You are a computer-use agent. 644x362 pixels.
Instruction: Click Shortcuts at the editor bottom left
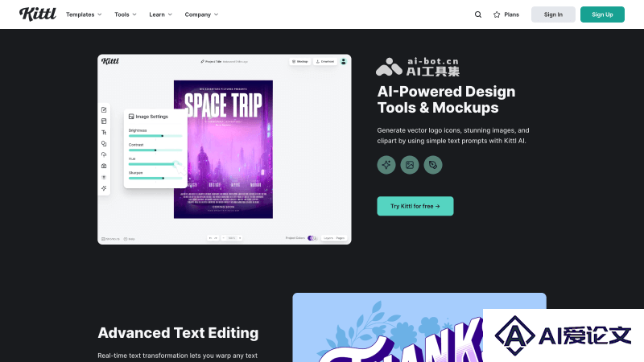pos(110,239)
